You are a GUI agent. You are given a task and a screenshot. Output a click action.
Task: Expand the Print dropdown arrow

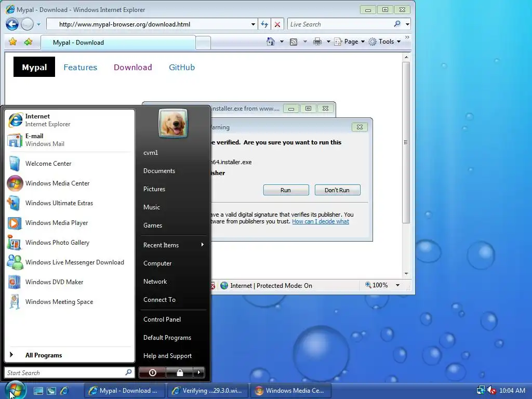[x=328, y=42]
